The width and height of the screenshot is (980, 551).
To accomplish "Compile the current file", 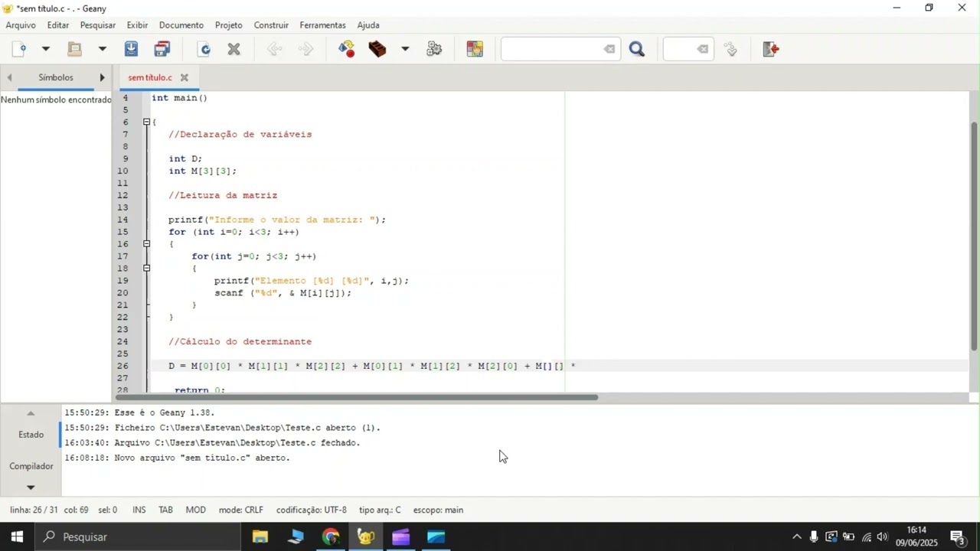I will [347, 49].
